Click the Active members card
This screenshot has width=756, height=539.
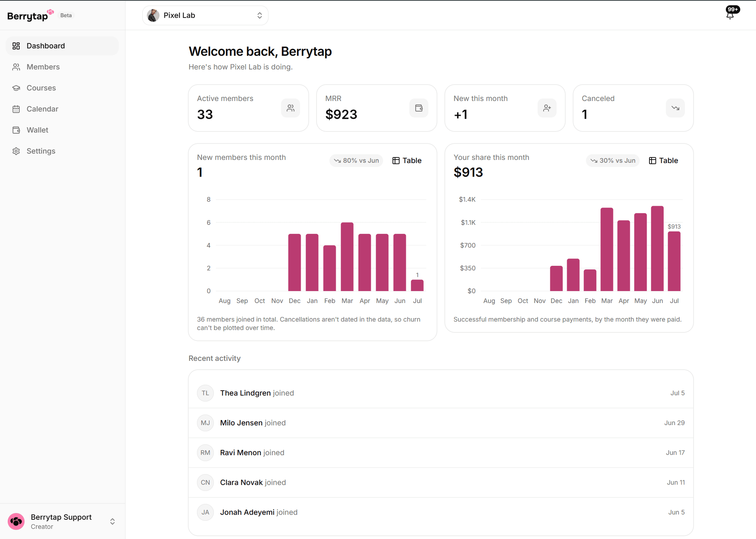point(248,108)
